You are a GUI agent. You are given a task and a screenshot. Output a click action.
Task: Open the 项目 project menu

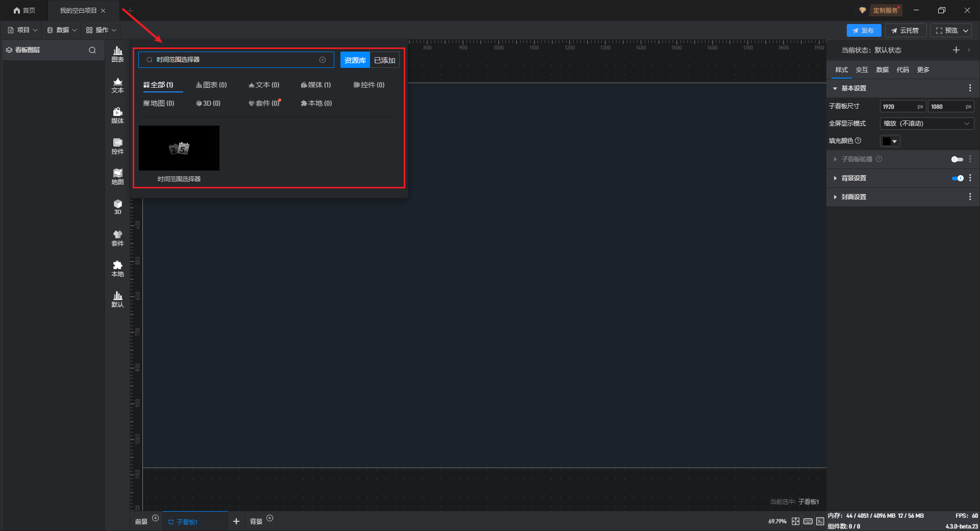[x=23, y=30]
